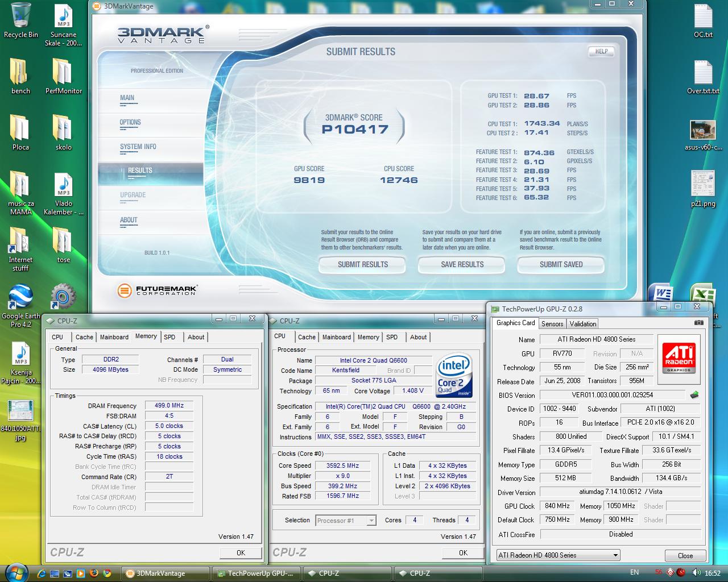The image size is (728, 582).
Task: Click OK in CPU-Z processor window
Action: coord(463,553)
